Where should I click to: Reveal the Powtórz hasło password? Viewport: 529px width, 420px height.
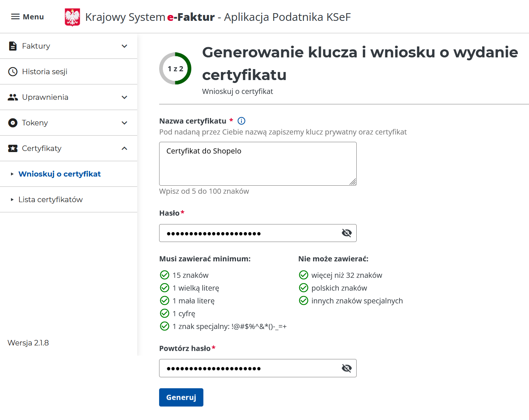(x=346, y=368)
